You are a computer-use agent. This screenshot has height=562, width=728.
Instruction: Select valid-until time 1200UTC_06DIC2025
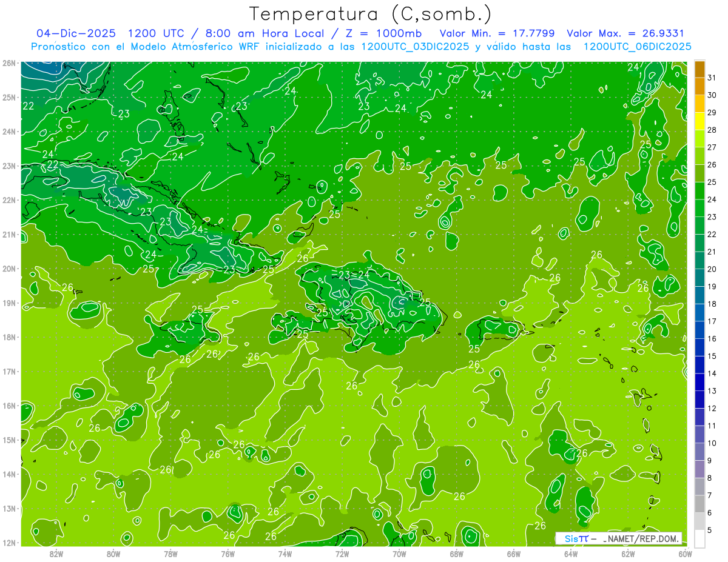point(637,47)
